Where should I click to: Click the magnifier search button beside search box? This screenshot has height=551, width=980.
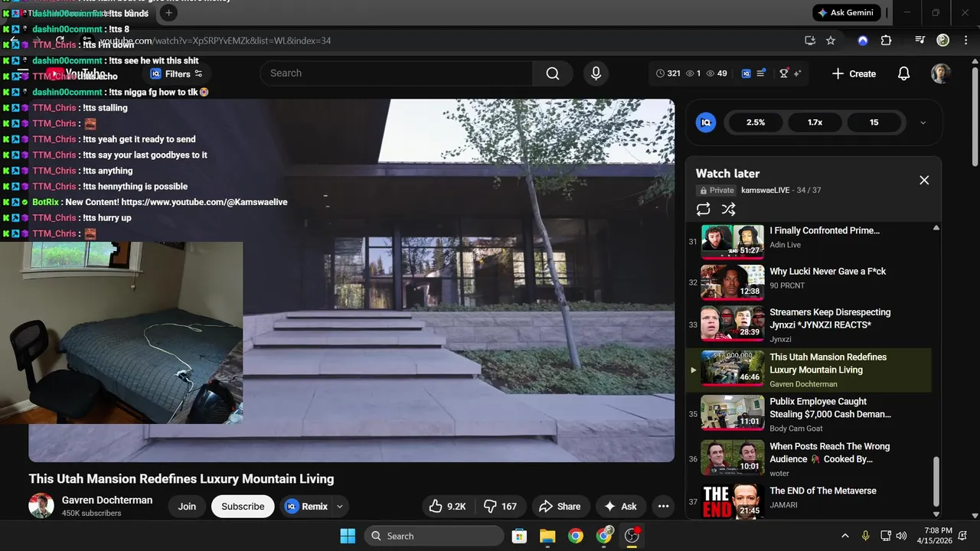pos(553,73)
